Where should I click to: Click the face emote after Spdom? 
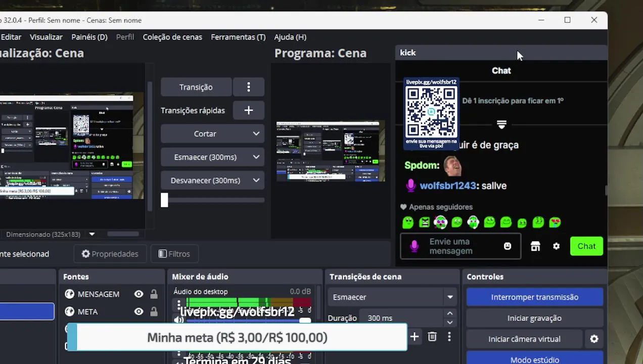[452, 165]
